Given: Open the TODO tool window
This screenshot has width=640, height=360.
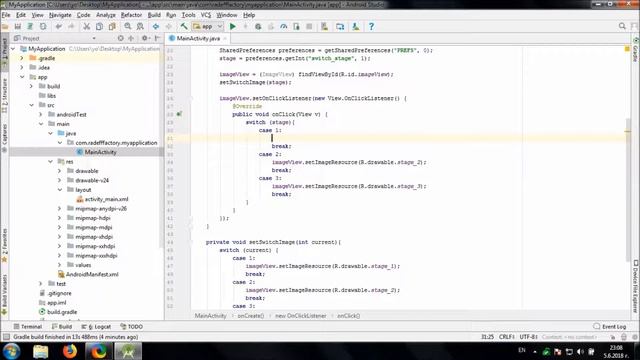Looking at the screenshot, I should coord(131,327).
